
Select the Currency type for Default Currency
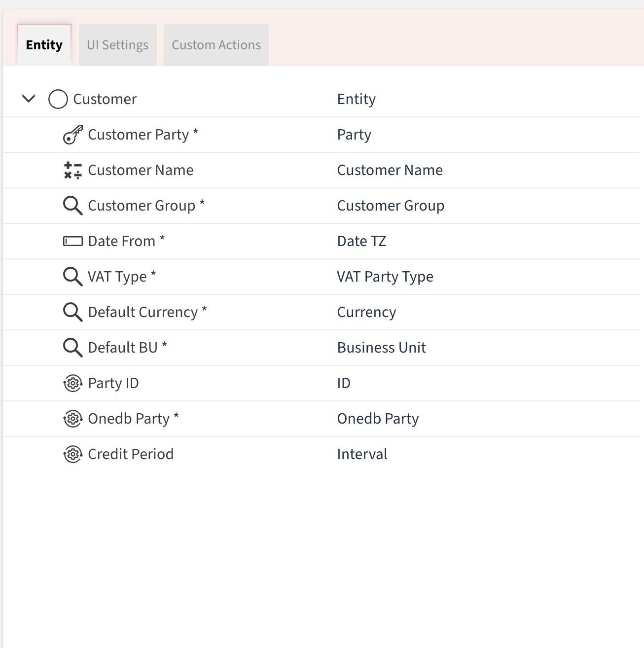366,312
